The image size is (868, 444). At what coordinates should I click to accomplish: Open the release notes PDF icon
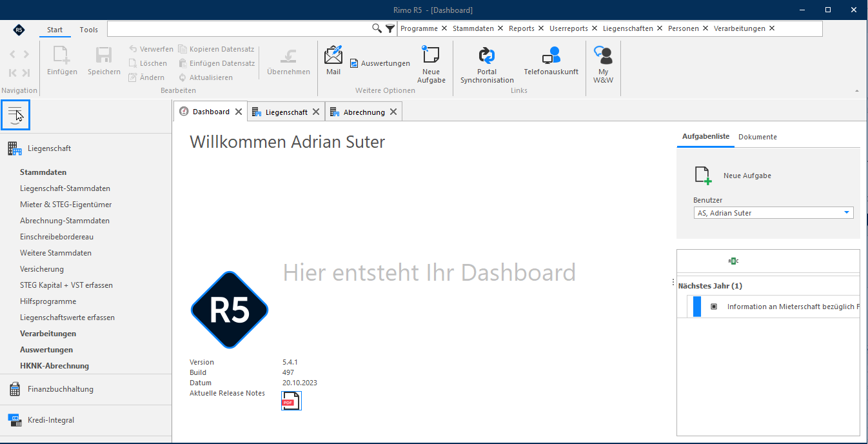(291, 401)
